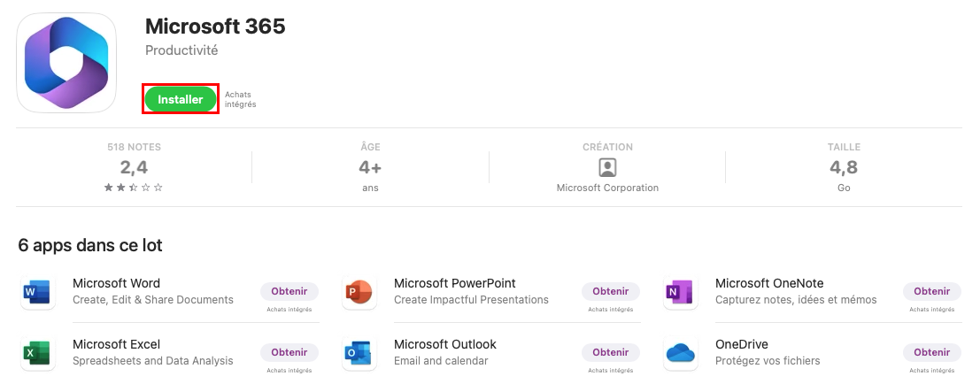This screenshot has width=980, height=384.
Task: Open the OneDrive cloud icon
Action: tap(680, 353)
